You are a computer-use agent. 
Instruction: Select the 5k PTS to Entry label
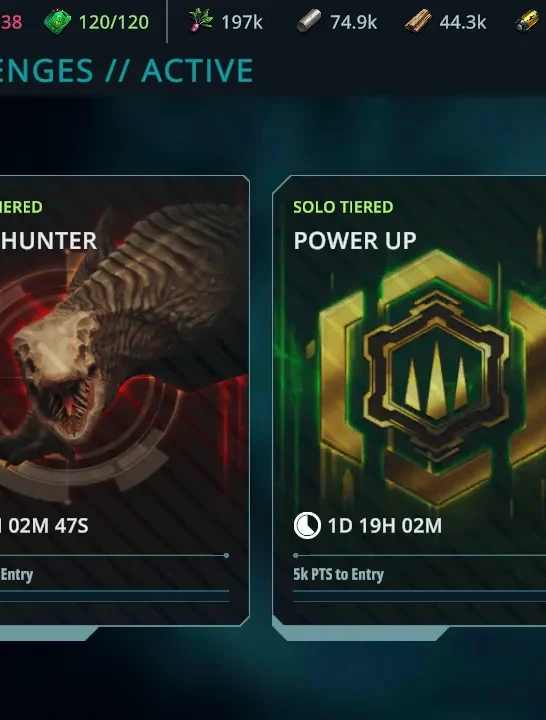pos(338,574)
